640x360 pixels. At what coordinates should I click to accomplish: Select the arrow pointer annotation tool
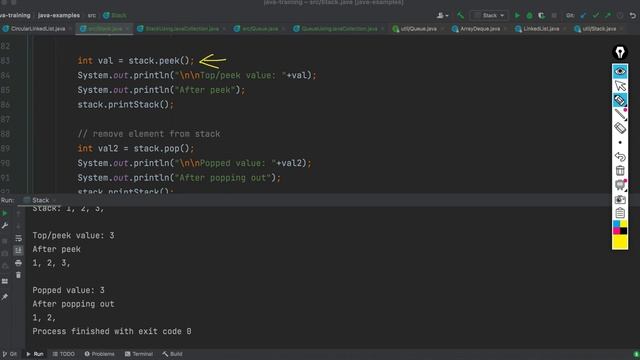point(620,86)
